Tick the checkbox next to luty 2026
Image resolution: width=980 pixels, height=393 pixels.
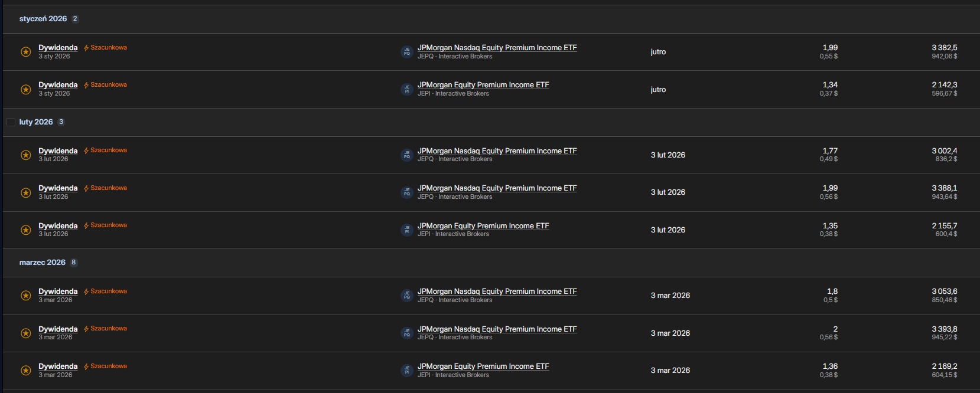(x=11, y=122)
